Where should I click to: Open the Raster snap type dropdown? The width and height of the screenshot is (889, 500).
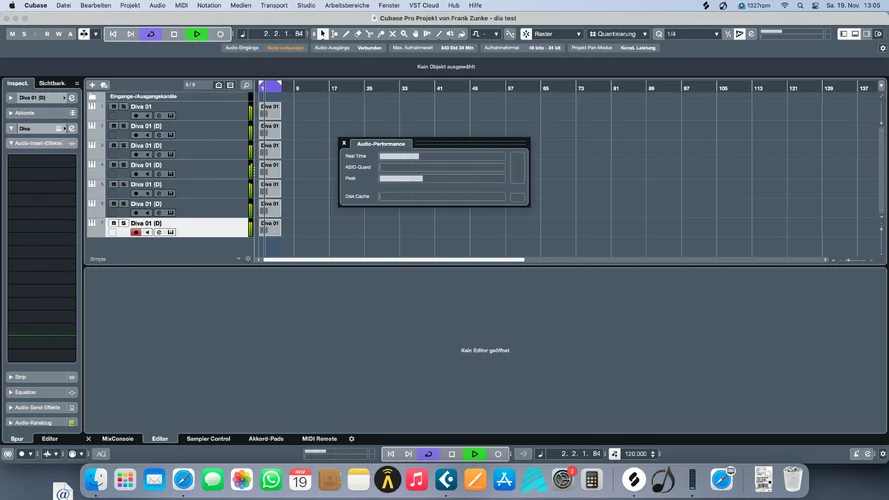[x=557, y=34]
